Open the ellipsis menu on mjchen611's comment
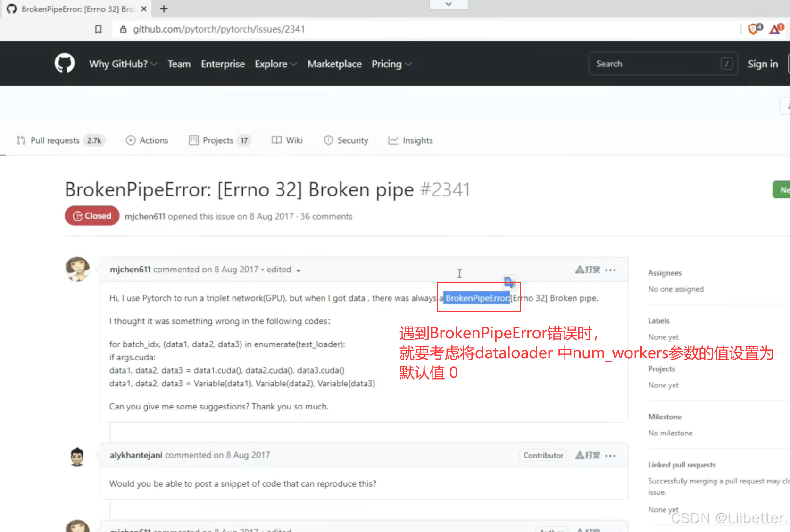The image size is (790, 532). [610, 270]
